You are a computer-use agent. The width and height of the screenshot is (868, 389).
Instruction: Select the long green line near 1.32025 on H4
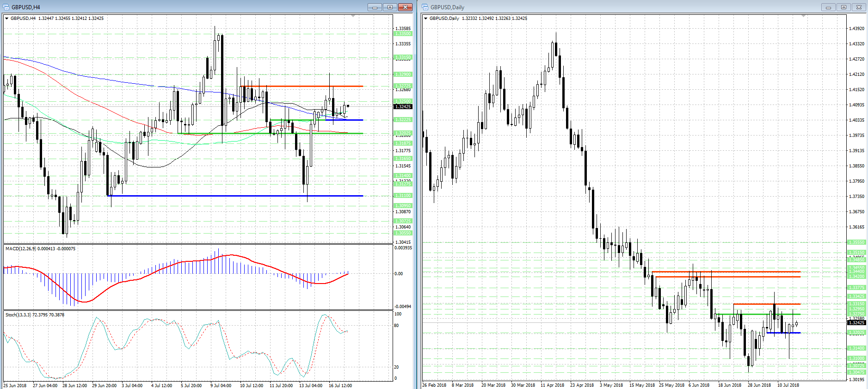click(271, 133)
